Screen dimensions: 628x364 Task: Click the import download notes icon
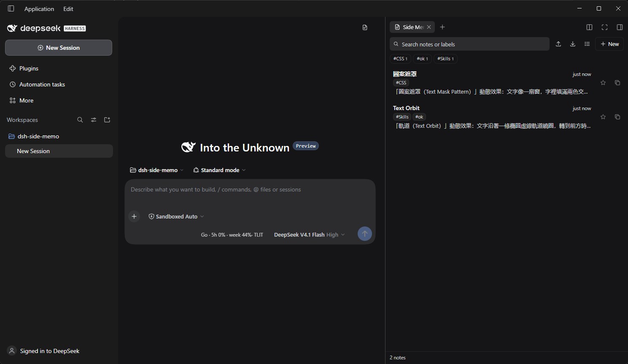click(x=573, y=44)
